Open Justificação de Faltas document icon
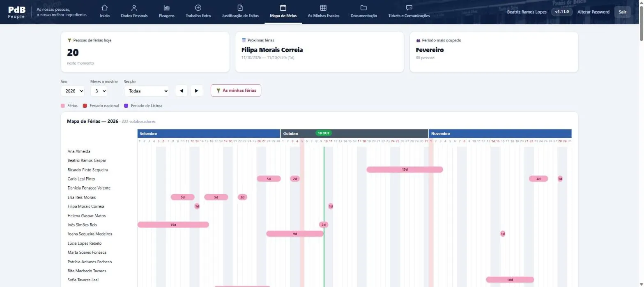644x287 pixels. coord(240,7)
